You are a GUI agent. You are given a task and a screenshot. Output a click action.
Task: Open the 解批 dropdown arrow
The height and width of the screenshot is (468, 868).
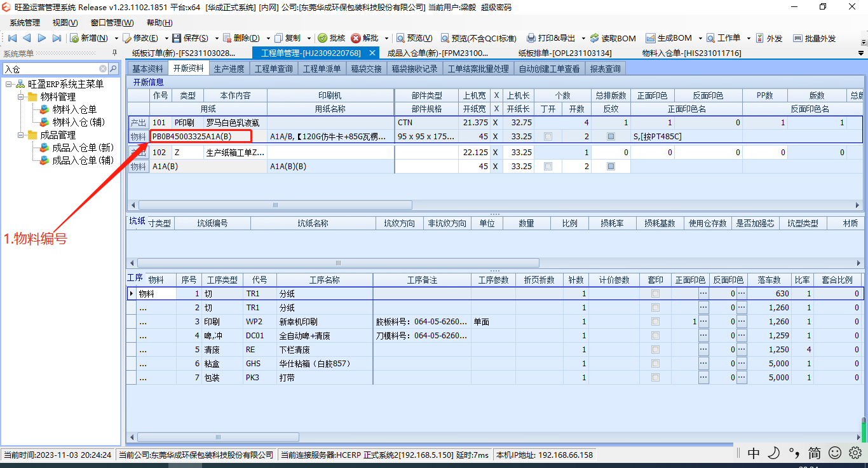386,38
